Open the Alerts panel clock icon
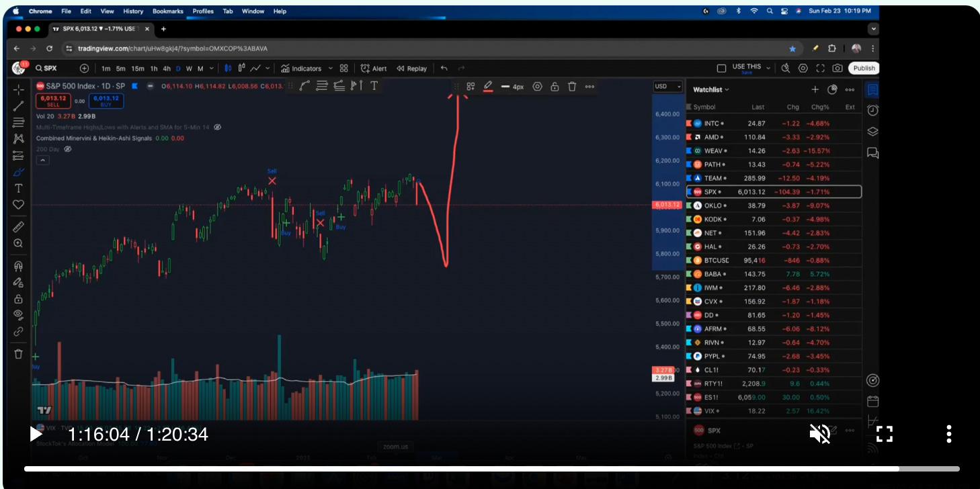 [x=872, y=110]
